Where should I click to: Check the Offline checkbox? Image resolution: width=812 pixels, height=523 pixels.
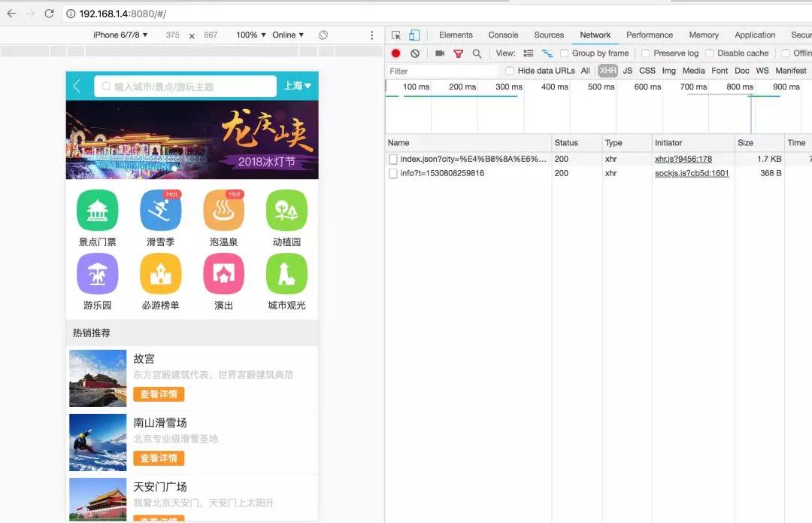786,53
